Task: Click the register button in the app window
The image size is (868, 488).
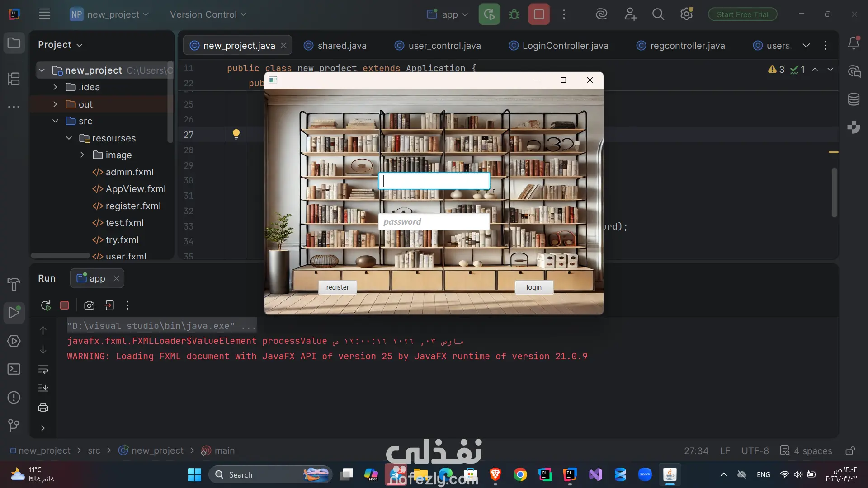Action: coord(337,287)
